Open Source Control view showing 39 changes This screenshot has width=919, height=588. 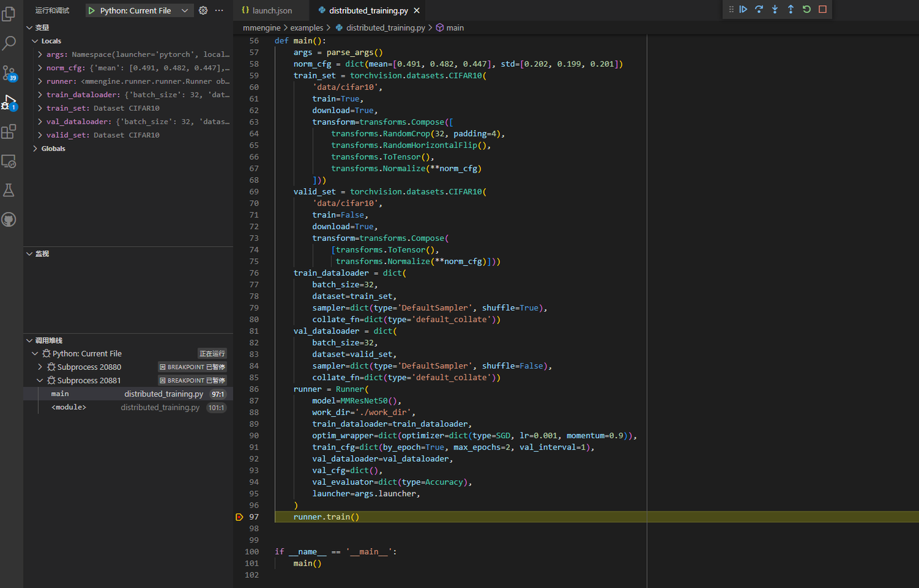click(9, 71)
